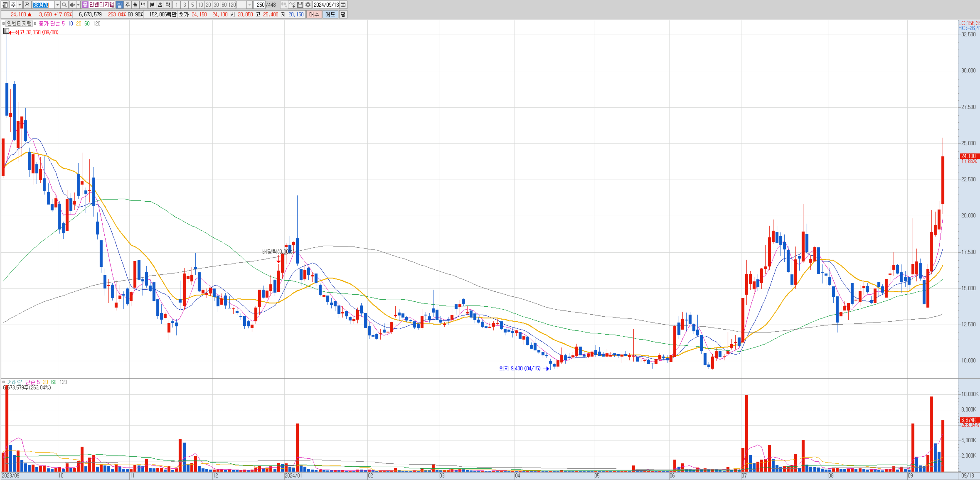Toggle the 인벤티지랩 price series marker box

[x=3, y=24]
